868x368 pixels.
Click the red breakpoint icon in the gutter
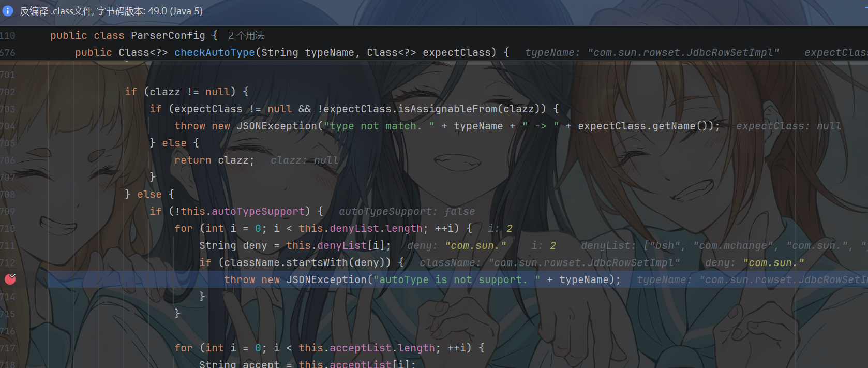(x=10, y=279)
